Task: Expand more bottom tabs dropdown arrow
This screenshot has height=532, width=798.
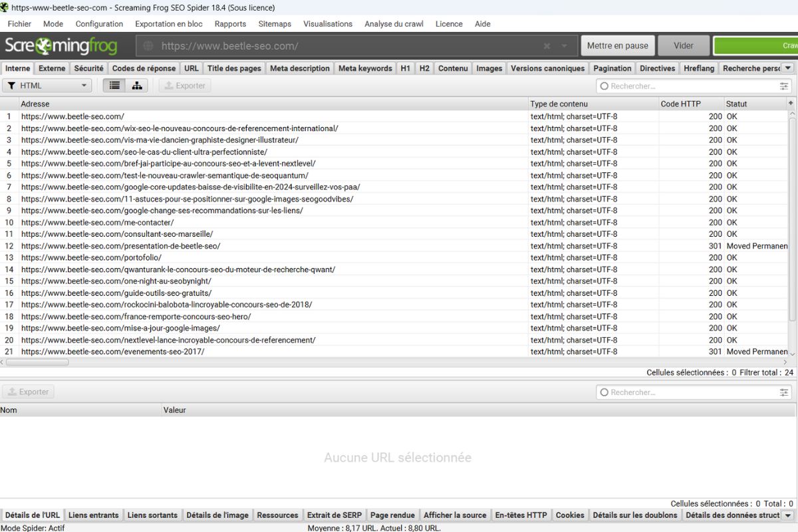Action: (787, 515)
